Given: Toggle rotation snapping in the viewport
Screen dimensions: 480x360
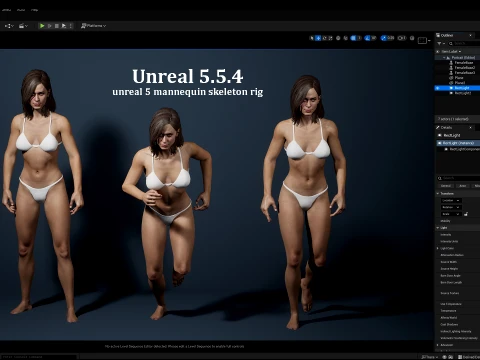Looking at the screenshot, I should tap(367, 38).
